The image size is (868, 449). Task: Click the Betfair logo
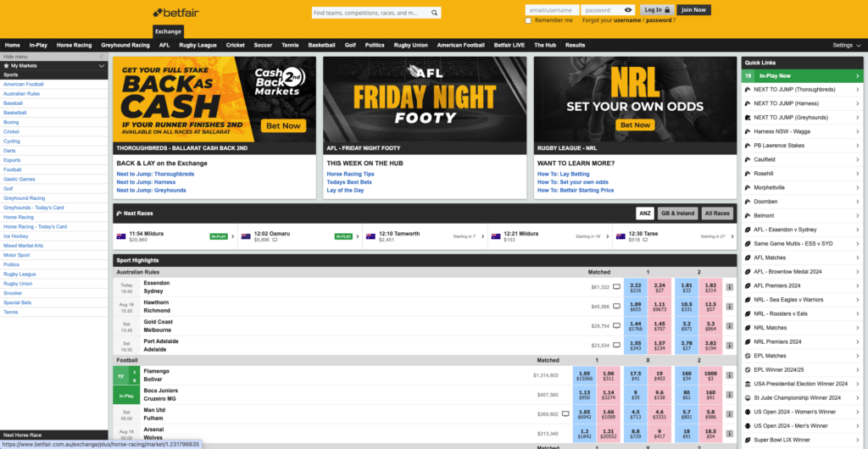point(180,12)
